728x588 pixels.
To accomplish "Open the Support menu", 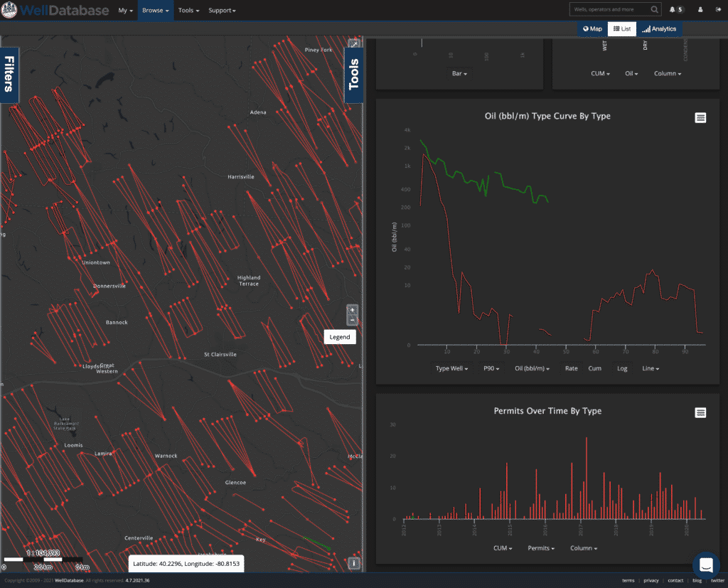I will (222, 10).
